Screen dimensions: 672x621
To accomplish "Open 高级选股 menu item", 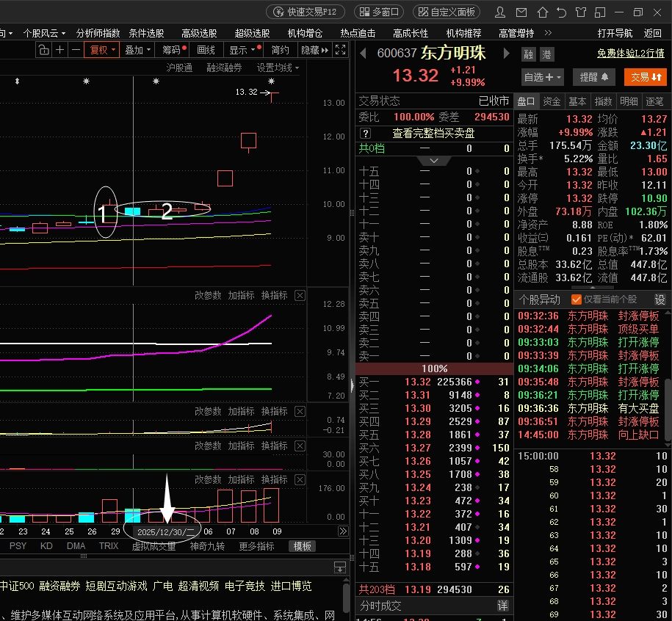I will coord(199,33).
